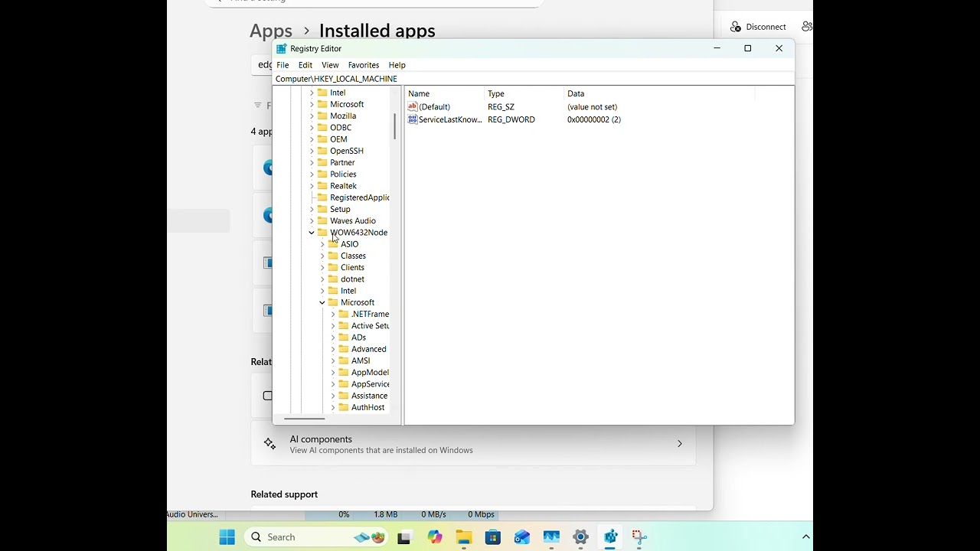The height and width of the screenshot is (551, 980).
Task: Select the Waves Audio folder icon
Action: point(322,220)
